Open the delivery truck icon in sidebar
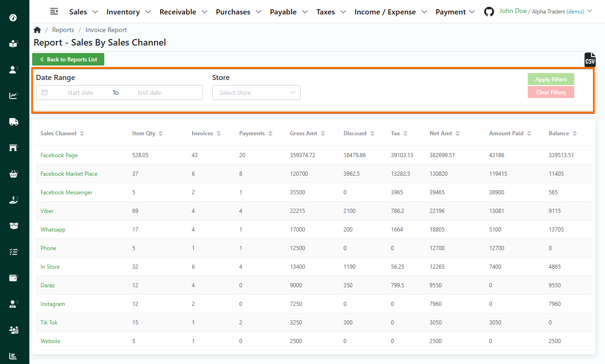The image size is (605, 364). 13,122
